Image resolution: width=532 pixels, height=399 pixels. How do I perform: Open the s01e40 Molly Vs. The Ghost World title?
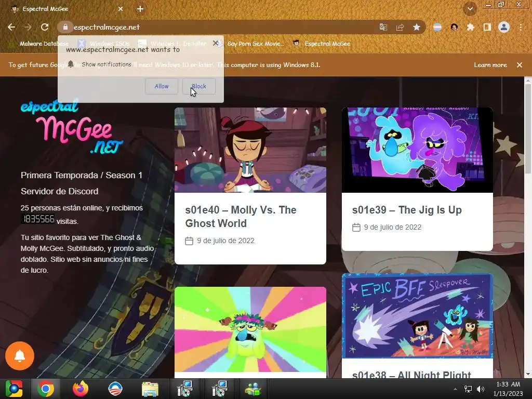(241, 217)
